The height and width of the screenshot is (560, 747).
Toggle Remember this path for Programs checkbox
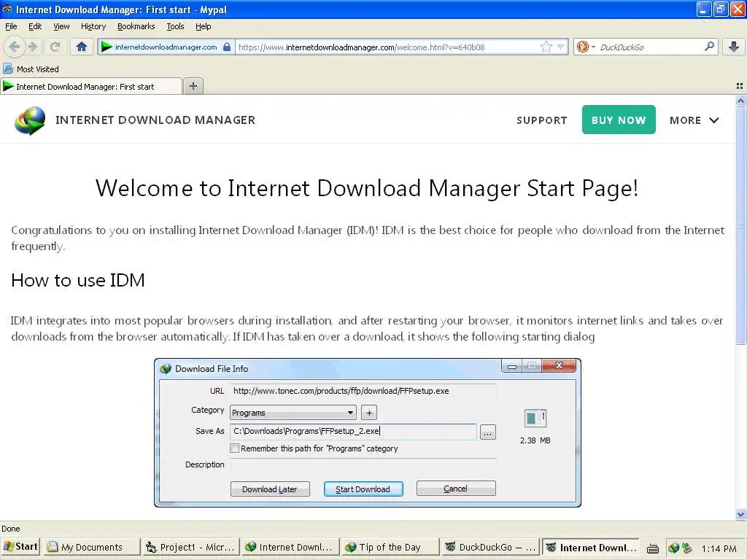(x=234, y=448)
